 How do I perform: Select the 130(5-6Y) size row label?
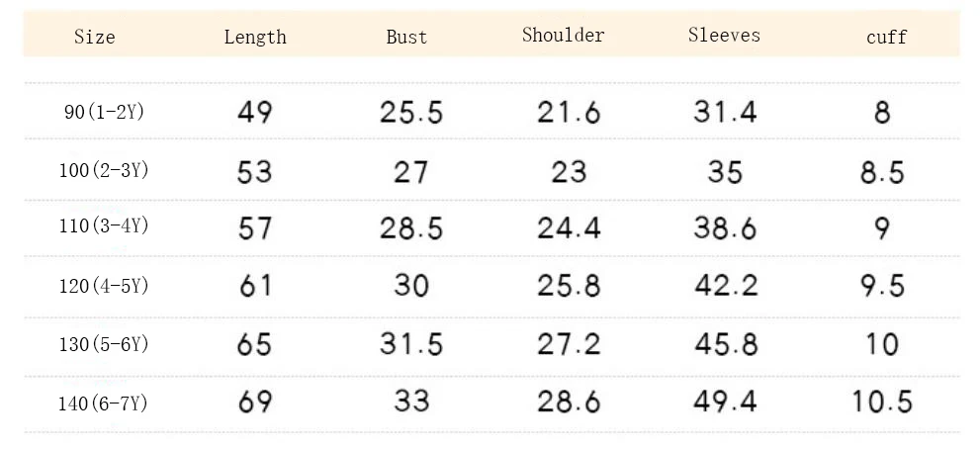pyautogui.click(x=104, y=344)
